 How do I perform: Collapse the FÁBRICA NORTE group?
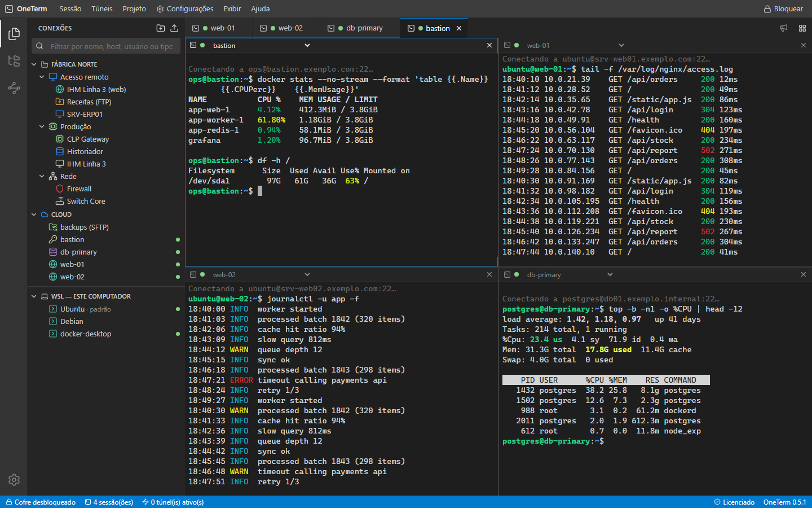pyautogui.click(x=34, y=64)
